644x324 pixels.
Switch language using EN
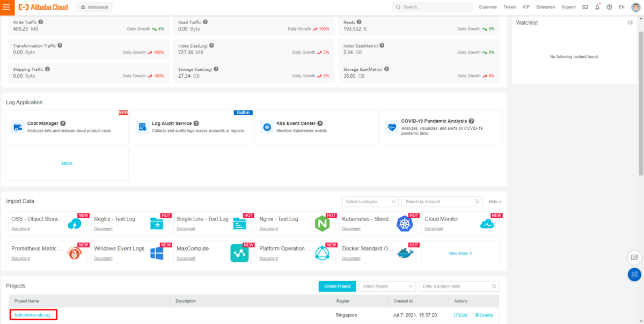tap(621, 7)
